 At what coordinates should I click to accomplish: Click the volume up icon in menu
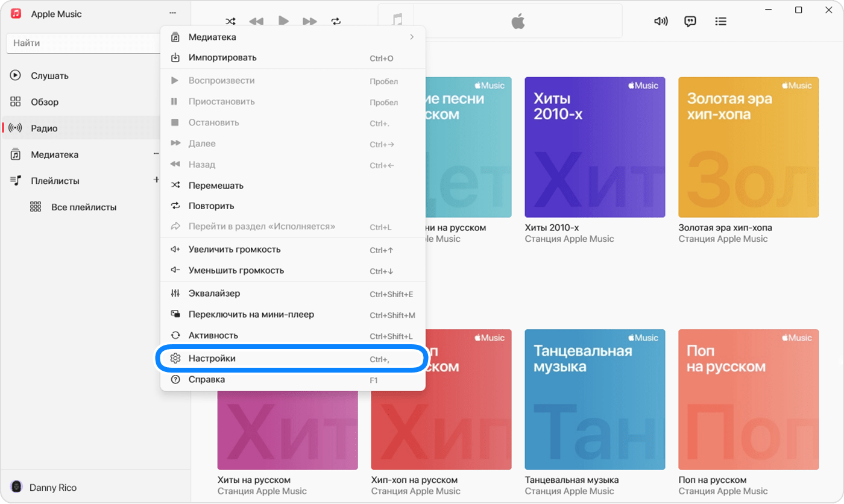(x=175, y=250)
